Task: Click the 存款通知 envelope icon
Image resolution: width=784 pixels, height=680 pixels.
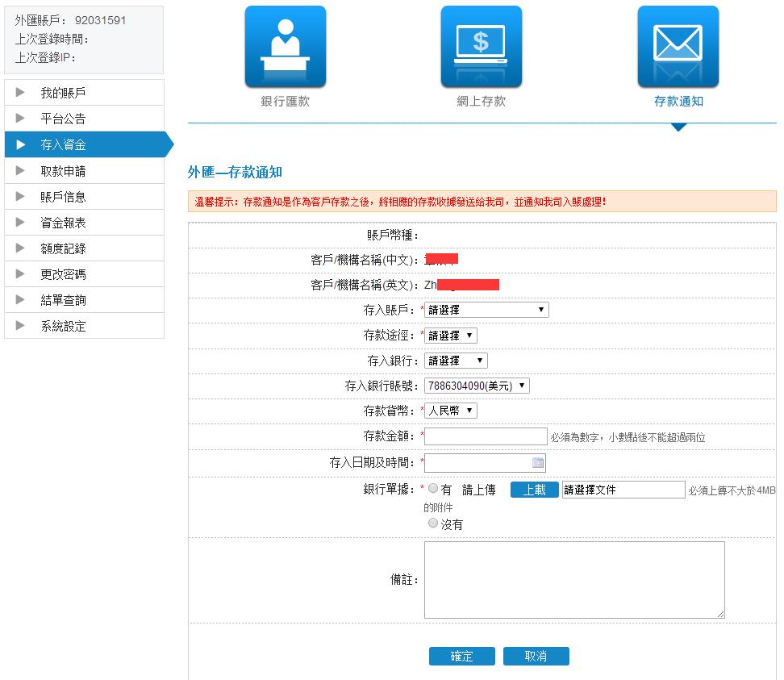Action: 678,47
